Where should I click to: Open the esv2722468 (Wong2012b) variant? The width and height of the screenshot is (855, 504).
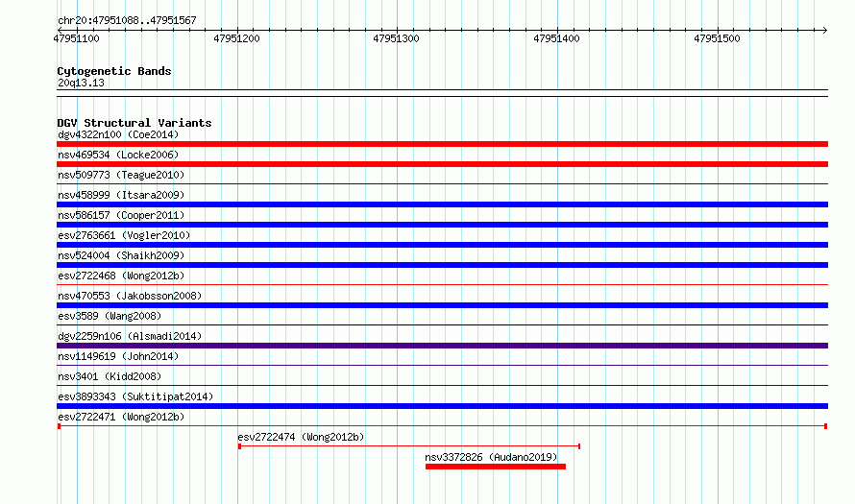[x=121, y=276]
